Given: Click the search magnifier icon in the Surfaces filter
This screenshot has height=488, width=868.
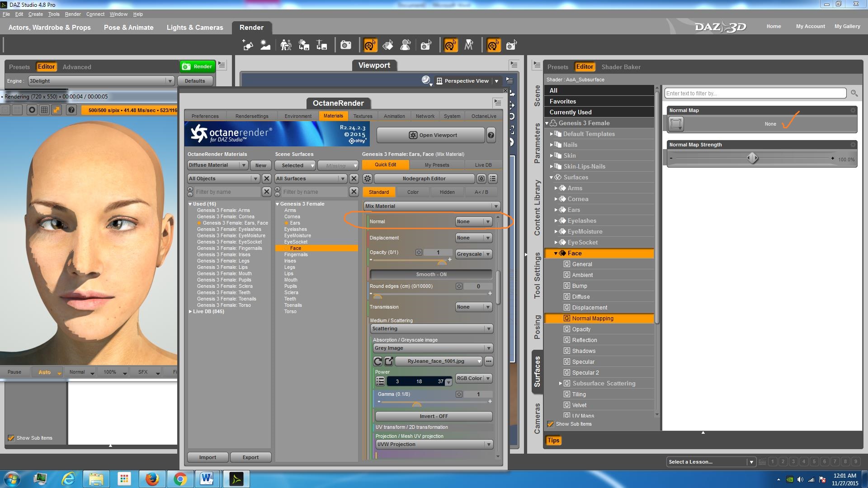Looking at the screenshot, I should pos(854,94).
